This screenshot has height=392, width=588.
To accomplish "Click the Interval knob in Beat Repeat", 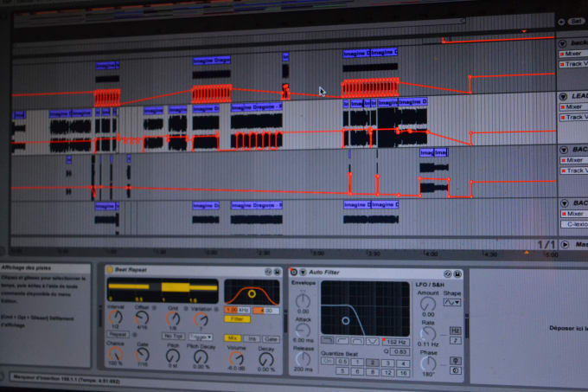I will point(116,318).
